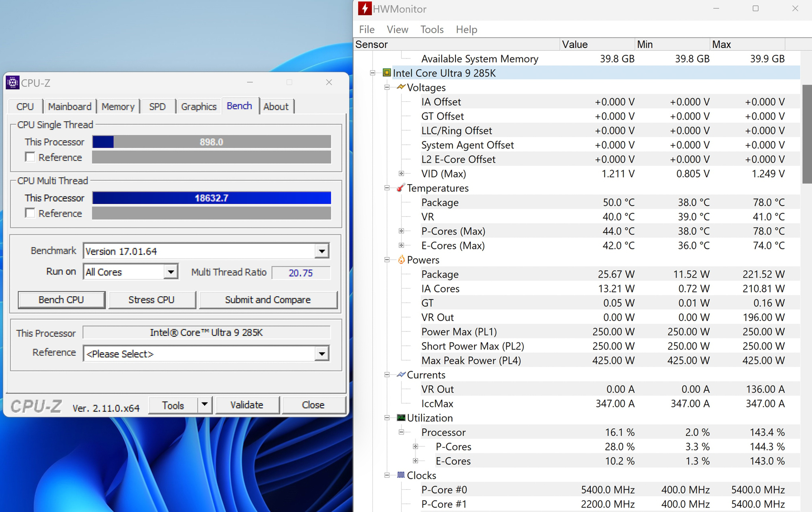Click the Powers flame icon
This screenshot has width=812, height=512.
point(401,260)
